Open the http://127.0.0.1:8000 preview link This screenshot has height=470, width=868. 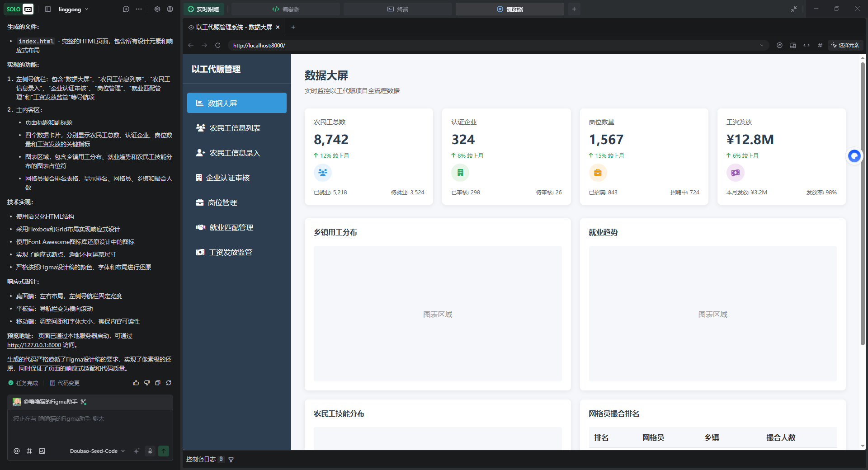pos(34,345)
